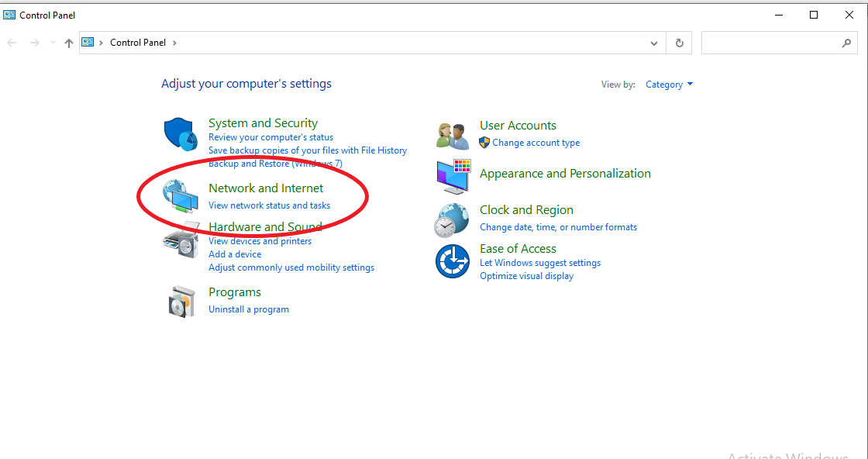This screenshot has width=868, height=459.
Task: Open Appearance and Personalization category
Action: [x=565, y=174]
